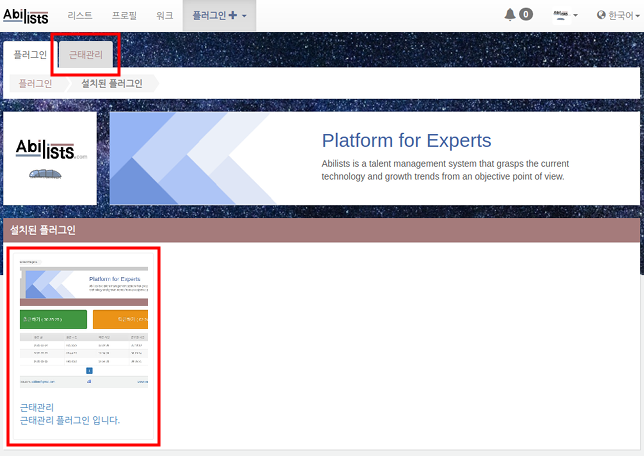The height and width of the screenshot is (456, 644).
Task: Open the user profile avatar dropdown
Action: pyautogui.click(x=565, y=16)
